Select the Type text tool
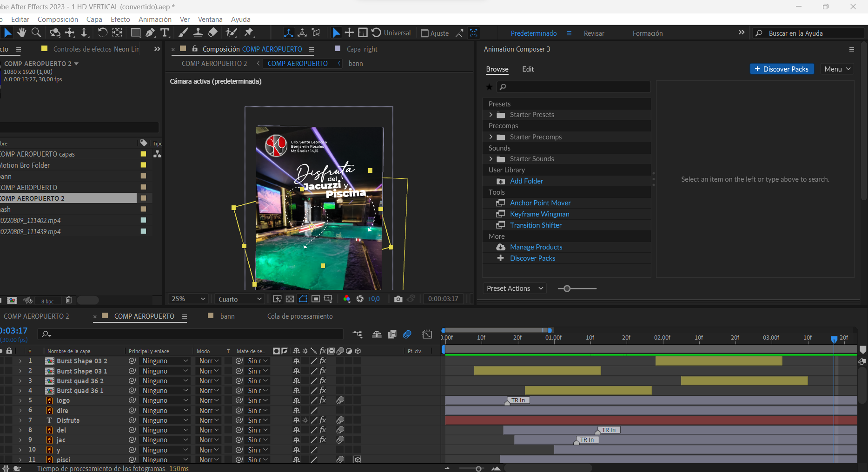The height and width of the screenshot is (472, 868). tap(165, 33)
